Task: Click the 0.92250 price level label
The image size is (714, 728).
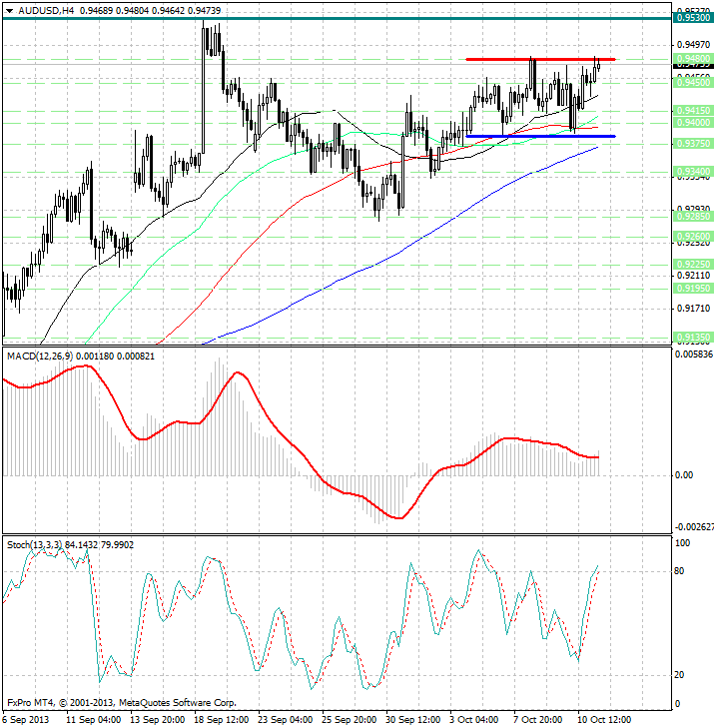Action: pyautogui.click(x=693, y=265)
